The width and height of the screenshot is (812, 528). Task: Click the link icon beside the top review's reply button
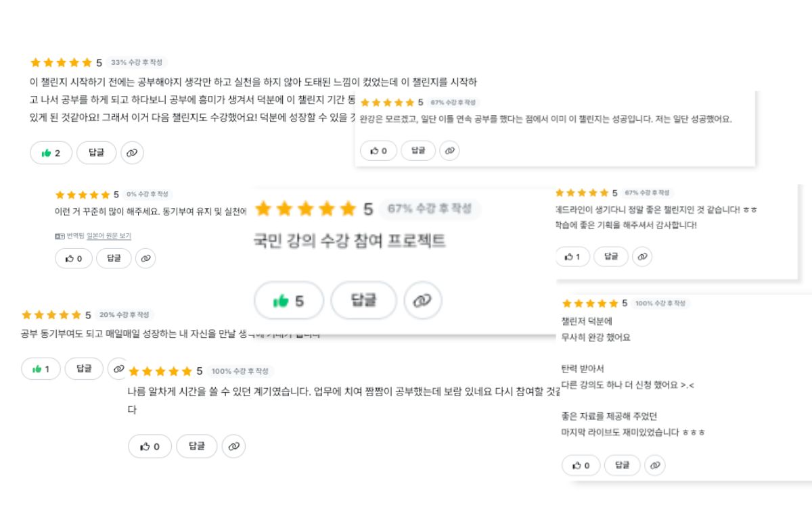click(132, 153)
